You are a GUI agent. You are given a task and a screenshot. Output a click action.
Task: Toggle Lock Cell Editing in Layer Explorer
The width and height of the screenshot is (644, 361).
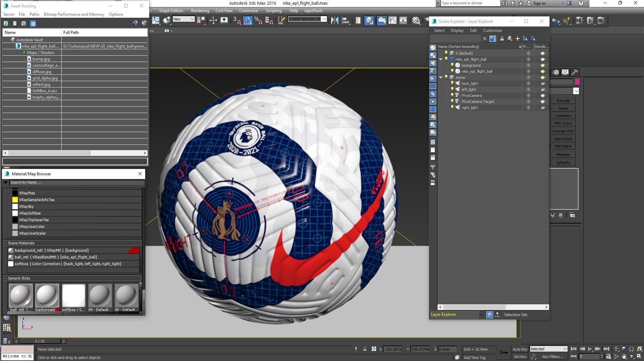(502, 39)
